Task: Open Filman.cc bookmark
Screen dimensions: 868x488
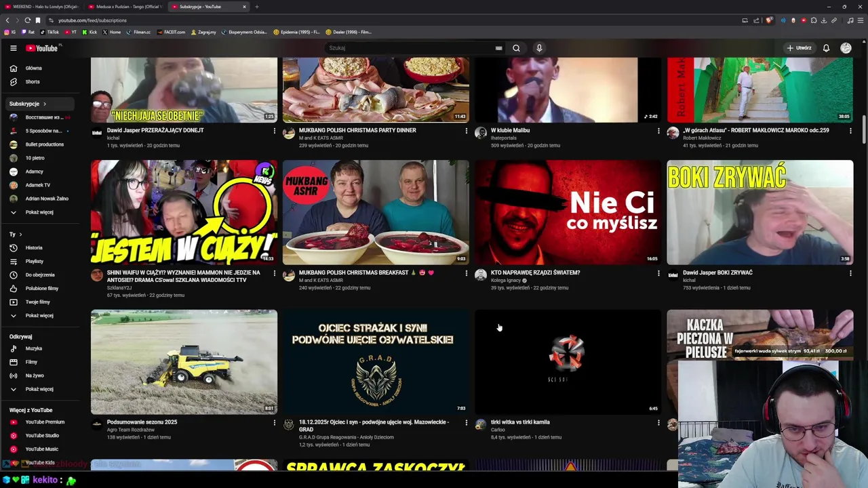Action: [x=139, y=32]
